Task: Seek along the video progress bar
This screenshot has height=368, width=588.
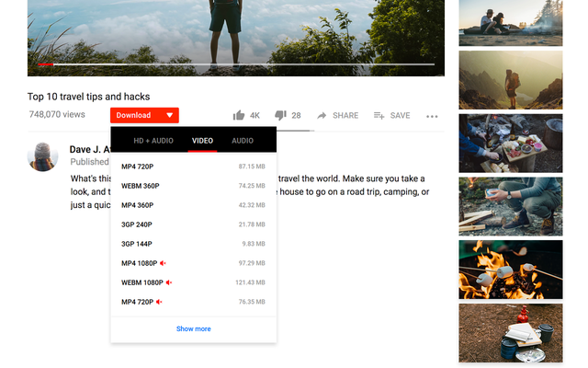Action: click(x=236, y=64)
